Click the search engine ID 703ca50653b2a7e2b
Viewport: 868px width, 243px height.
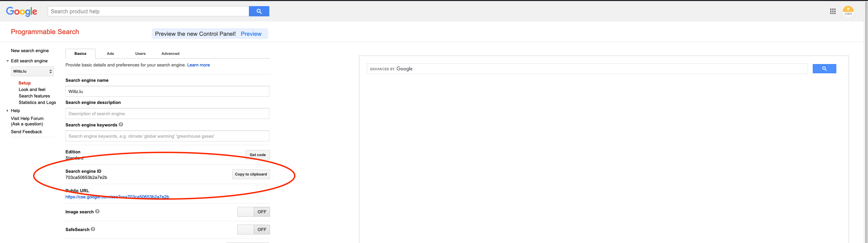point(86,177)
